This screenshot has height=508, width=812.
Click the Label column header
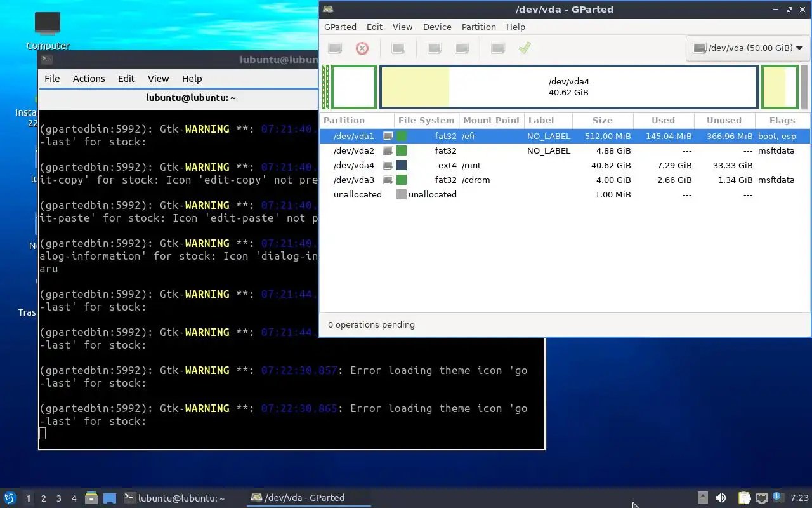pyautogui.click(x=548, y=120)
